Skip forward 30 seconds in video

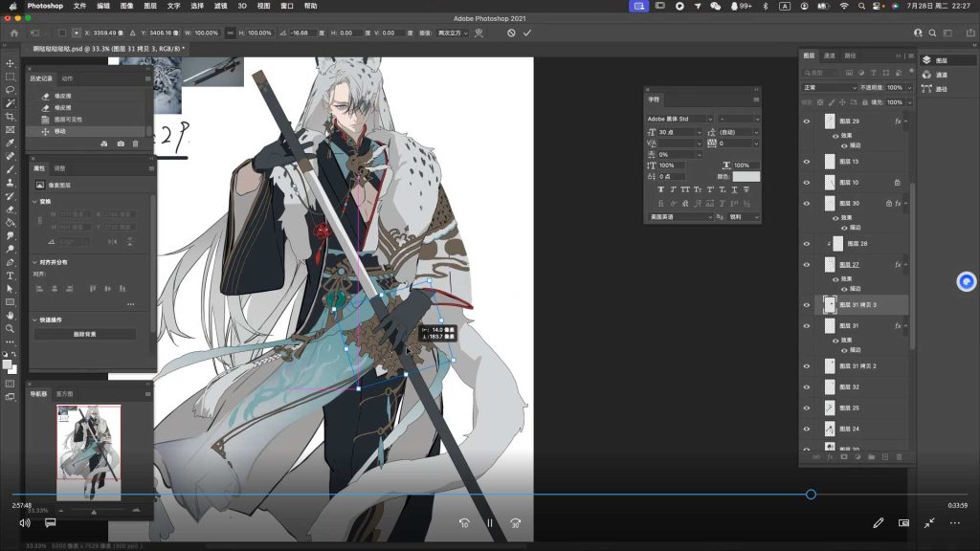(x=516, y=523)
